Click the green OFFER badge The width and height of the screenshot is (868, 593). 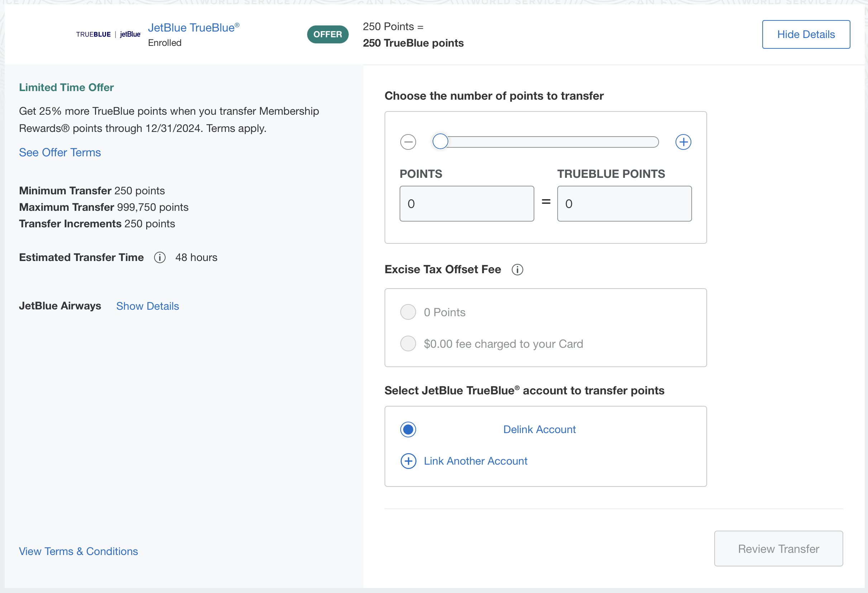pyautogui.click(x=328, y=34)
